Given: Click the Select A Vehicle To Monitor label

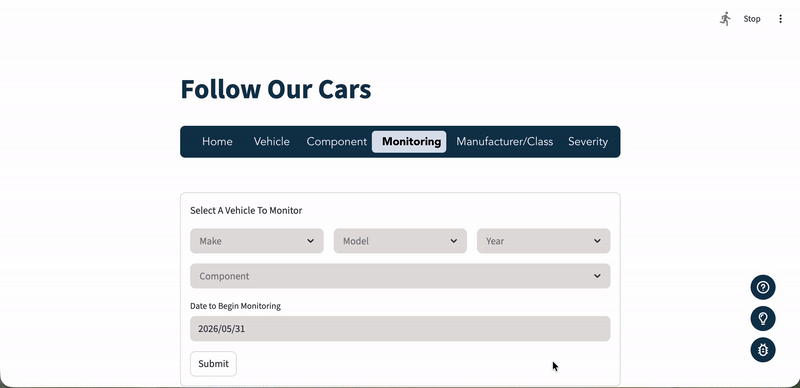Looking at the screenshot, I should coord(246,210).
